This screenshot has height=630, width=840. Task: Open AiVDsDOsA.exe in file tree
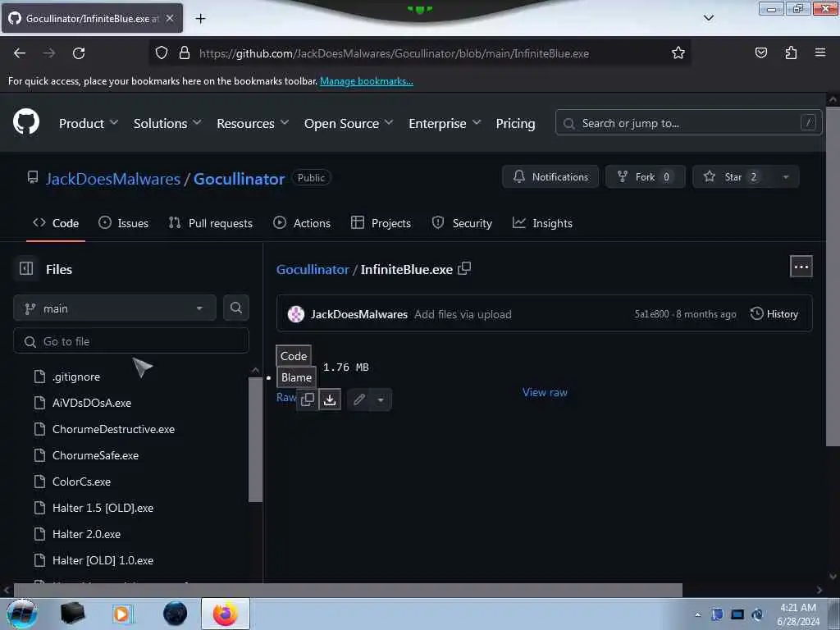tap(92, 403)
